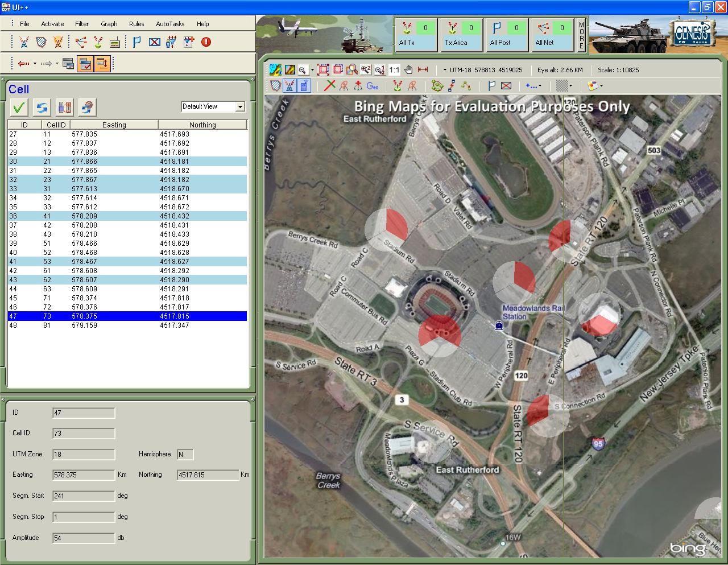This screenshot has width=728, height=565.
Task: Click the All Net counter button
Action: pyautogui.click(x=553, y=35)
